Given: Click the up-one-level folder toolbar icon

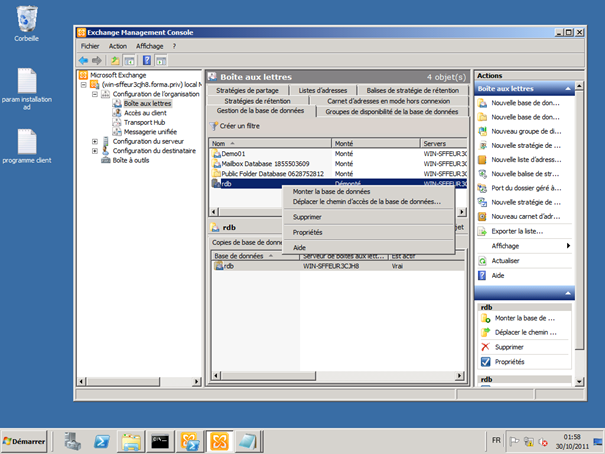Looking at the screenshot, I should point(115,61).
